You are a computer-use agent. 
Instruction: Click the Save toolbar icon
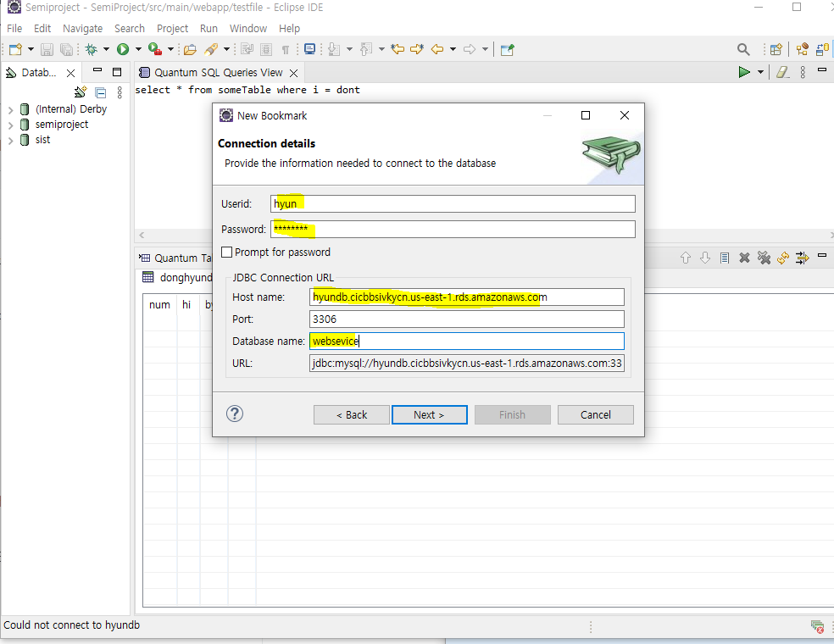click(47, 49)
